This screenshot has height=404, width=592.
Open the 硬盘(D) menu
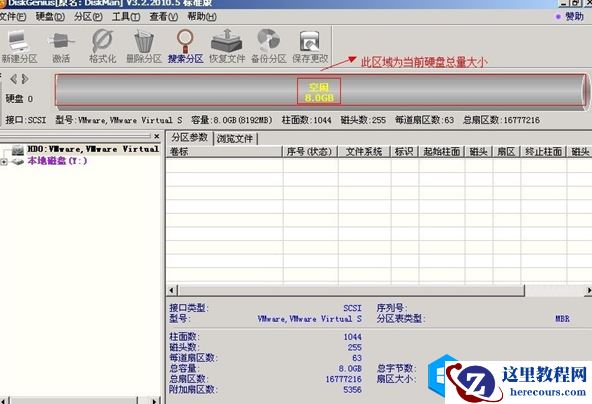click(50, 17)
